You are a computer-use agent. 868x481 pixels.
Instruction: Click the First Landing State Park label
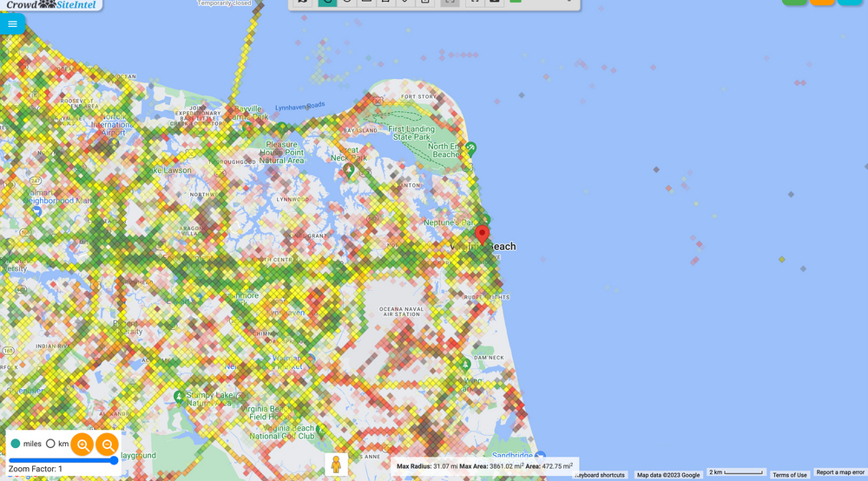coord(411,133)
